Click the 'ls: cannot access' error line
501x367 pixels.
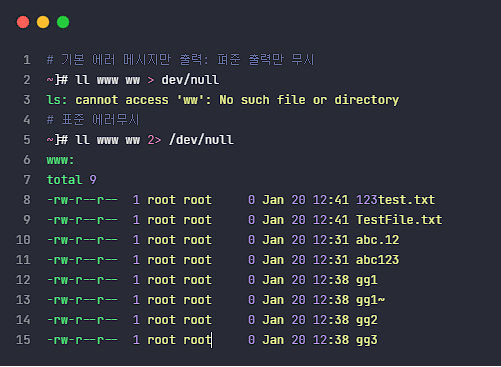[223, 100]
